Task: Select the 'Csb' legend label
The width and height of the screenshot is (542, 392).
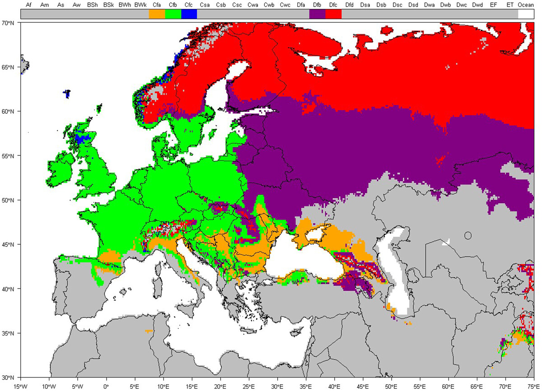Action: point(221,5)
